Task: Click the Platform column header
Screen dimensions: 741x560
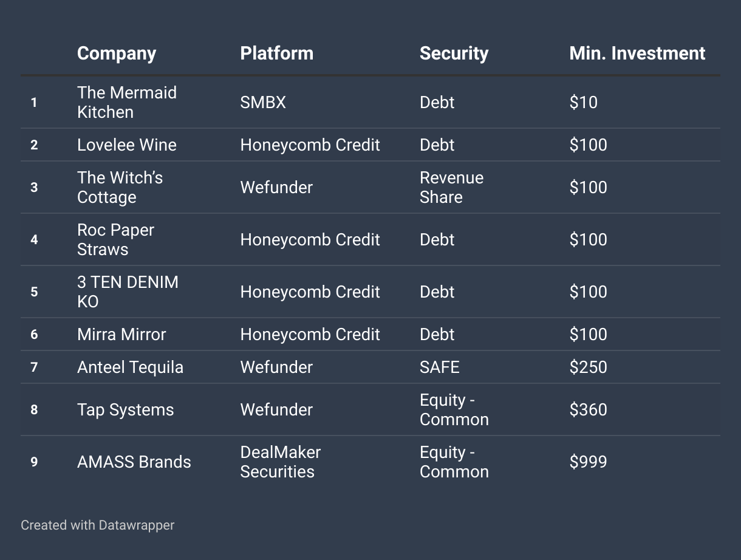Action: click(277, 53)
